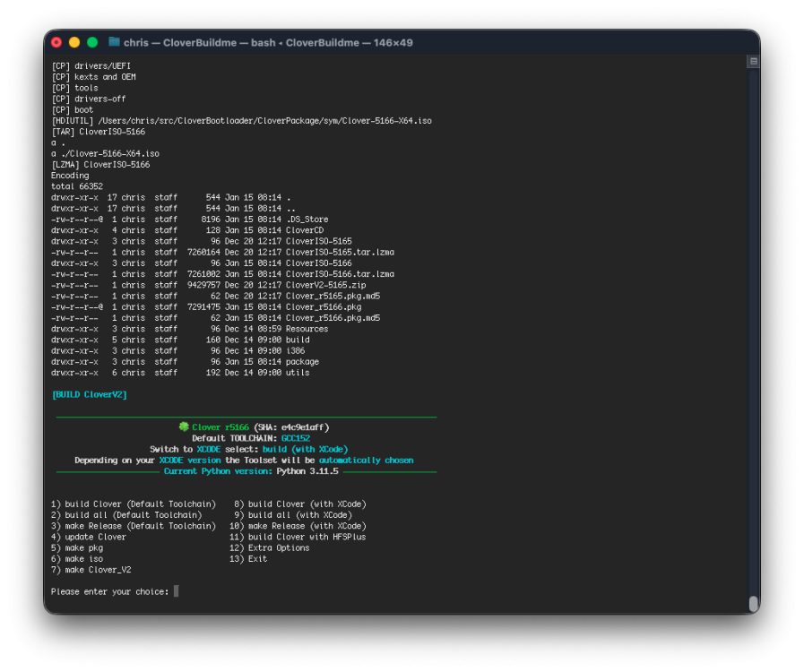This screenshot has width=804, height=672.
Task: Click the window title 'chris — CloverBuildme — bash'
Action: [x=200, y=42]
